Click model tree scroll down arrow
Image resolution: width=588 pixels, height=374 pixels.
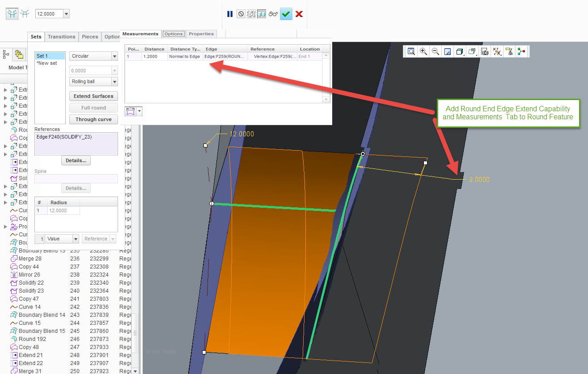[135, 370]
